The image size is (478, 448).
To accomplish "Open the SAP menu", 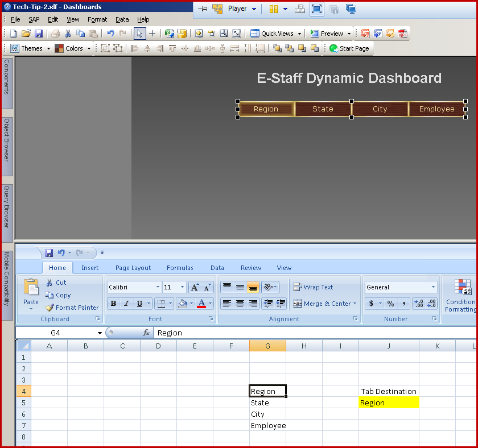I will pos(34,19).
